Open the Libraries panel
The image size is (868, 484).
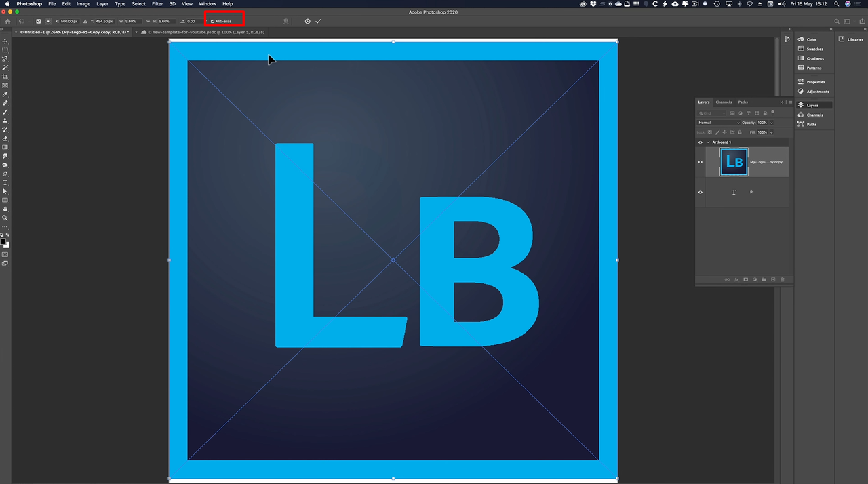coord(850,39)
